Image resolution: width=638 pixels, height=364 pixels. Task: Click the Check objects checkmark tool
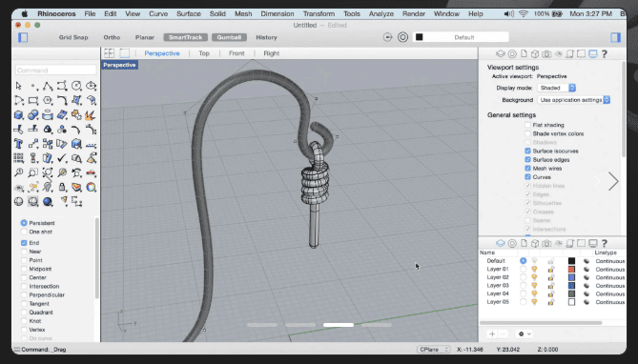click(x=62, y=158)
